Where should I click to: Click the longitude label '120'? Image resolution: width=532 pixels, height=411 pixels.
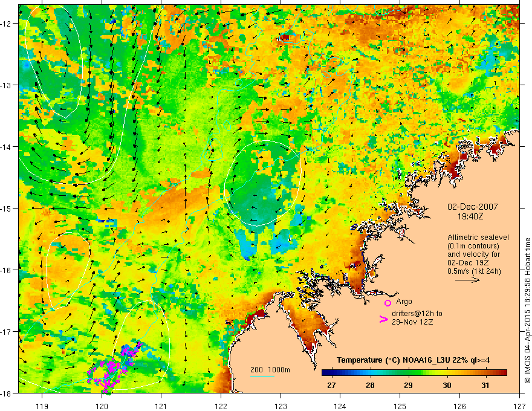pos(102,406)
